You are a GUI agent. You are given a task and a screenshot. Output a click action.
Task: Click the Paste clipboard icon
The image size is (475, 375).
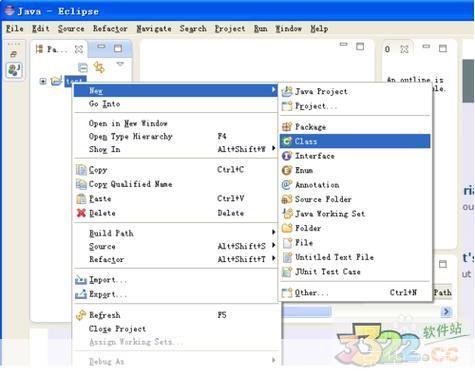(81, 199)
